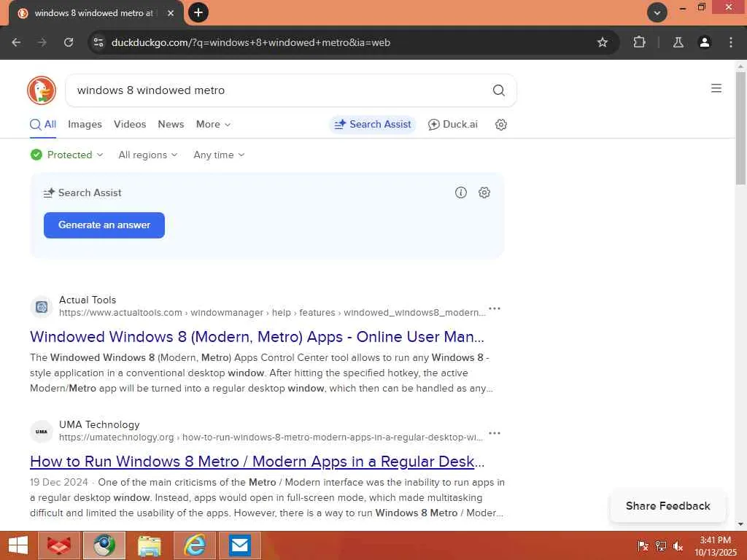Click the 'UMA Technology' site name
This screenshot has height=560, width=747.
(x=99, y=425)
